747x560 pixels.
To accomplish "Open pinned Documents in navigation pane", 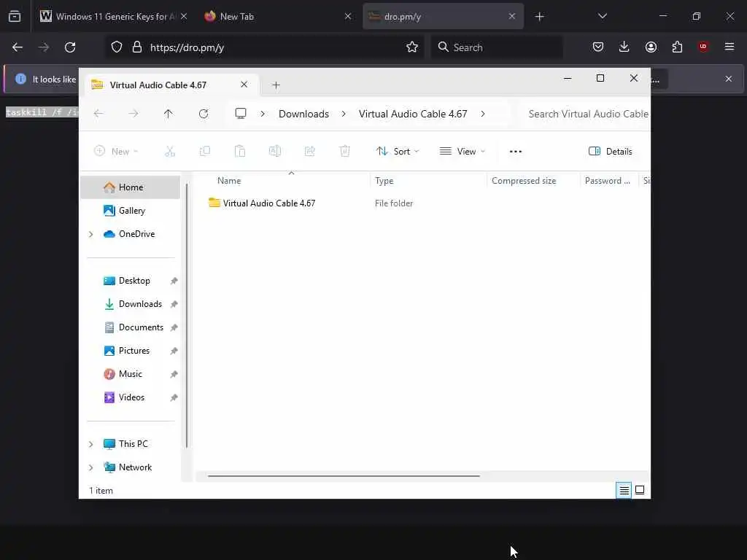I will pyautogui.click(x=130, y=327).
